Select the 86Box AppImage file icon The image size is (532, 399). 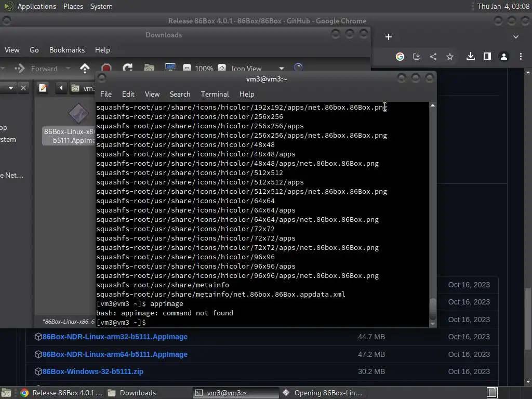pyautogui.click(x=78, y=113)
